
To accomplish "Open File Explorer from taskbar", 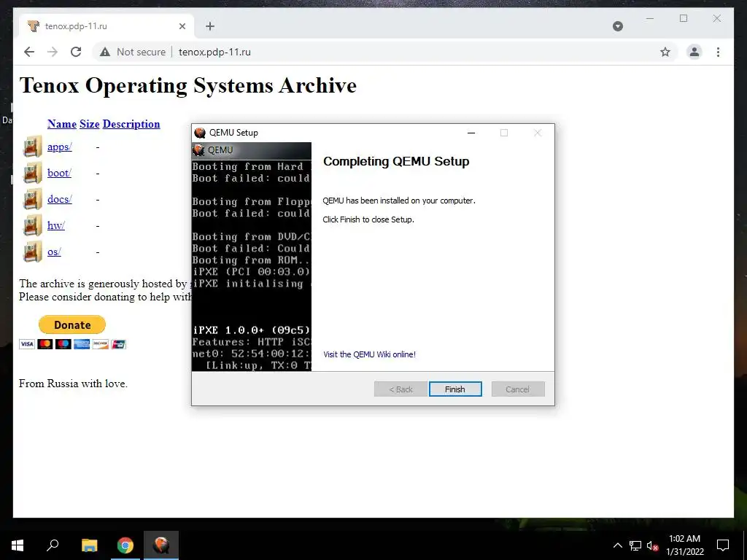I will (x=89, y=545).
